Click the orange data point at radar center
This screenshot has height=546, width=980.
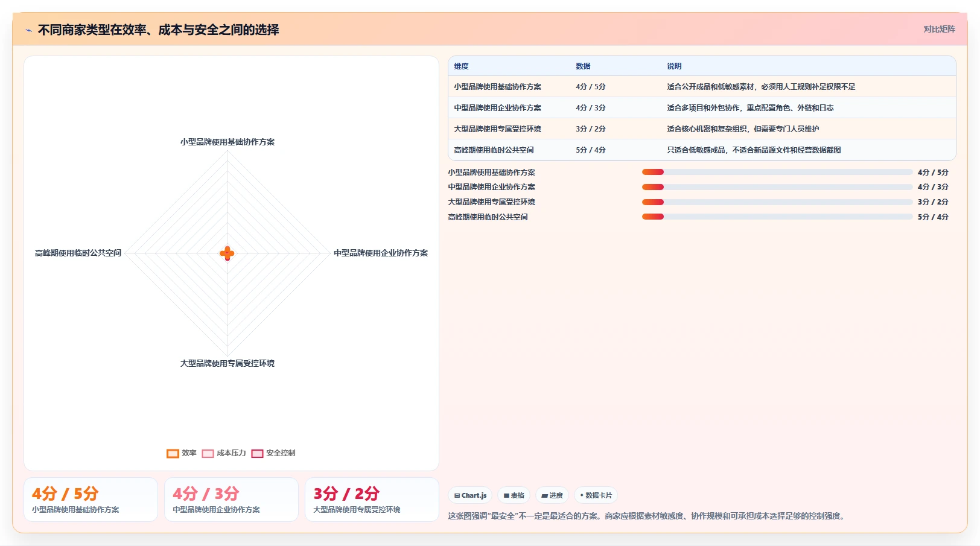[227, 253]
